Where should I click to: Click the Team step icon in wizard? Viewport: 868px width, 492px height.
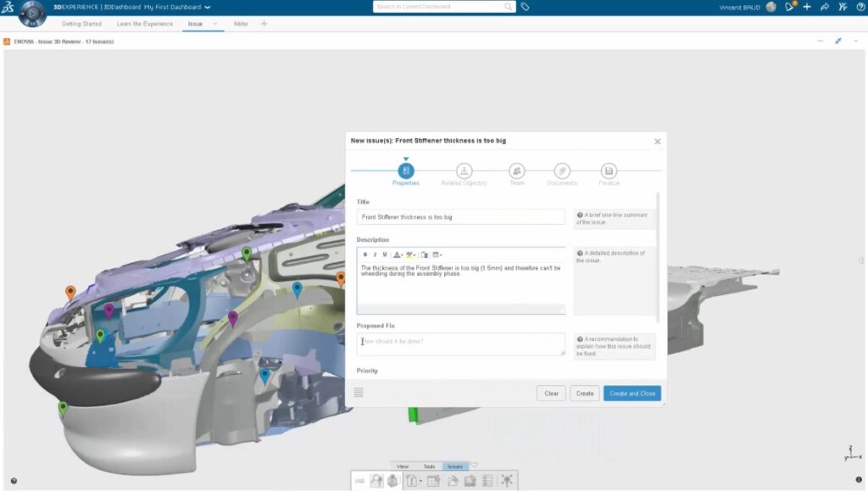[516, 171]
